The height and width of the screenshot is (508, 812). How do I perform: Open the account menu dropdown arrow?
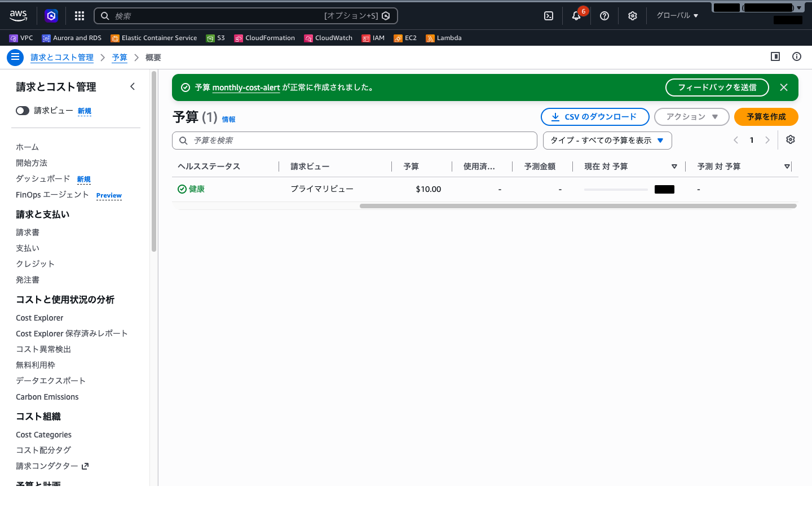pos(799,8)
